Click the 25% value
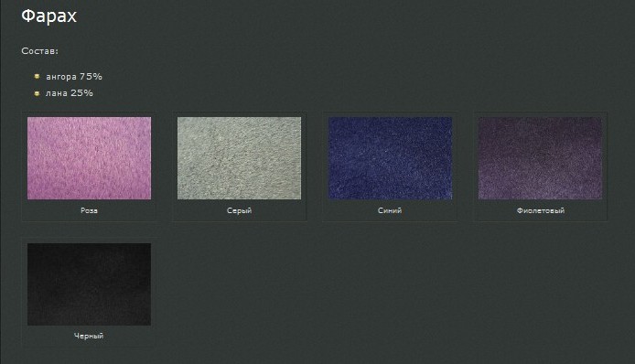This screenshot has width=635, height=364. click(81, 92)
